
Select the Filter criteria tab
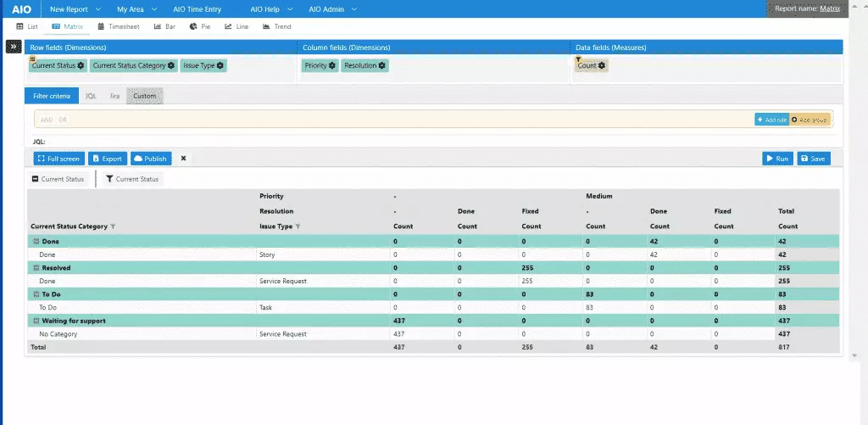[52, 96]
